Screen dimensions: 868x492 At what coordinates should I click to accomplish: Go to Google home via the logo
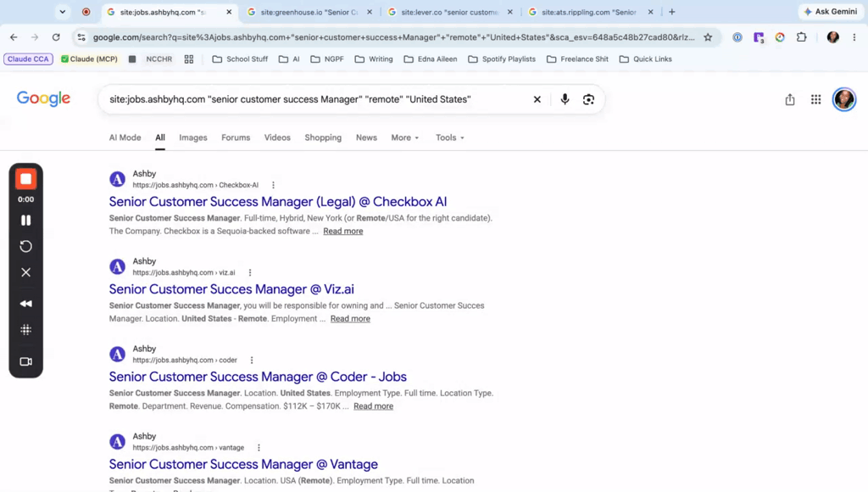tap(43, 98)
